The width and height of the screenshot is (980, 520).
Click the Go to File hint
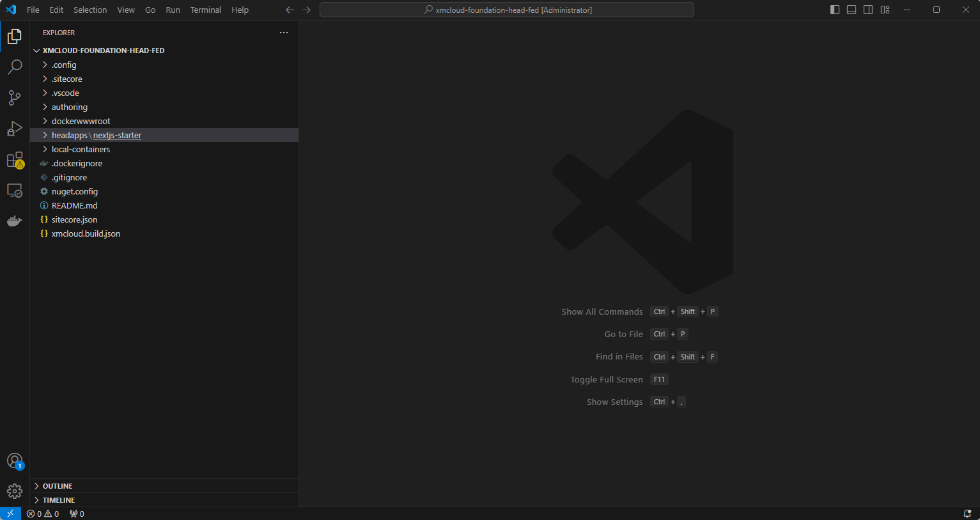[623, 334]
